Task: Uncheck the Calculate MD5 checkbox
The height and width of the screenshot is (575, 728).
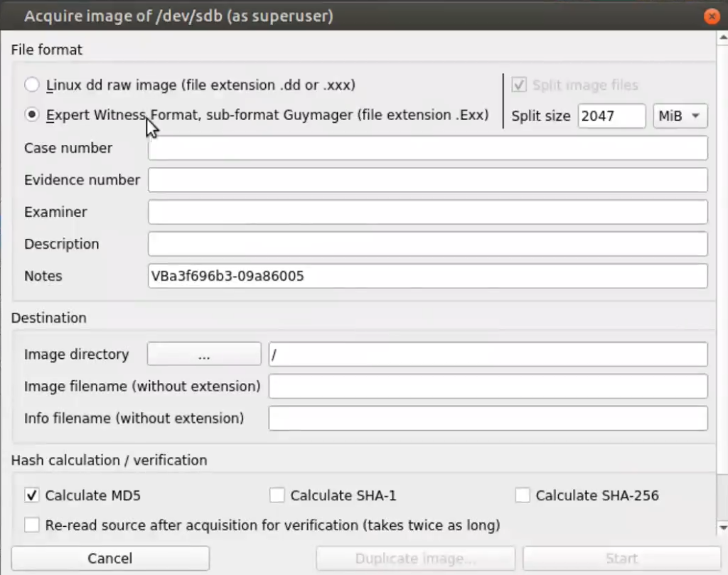Action: tap(32, 495)
